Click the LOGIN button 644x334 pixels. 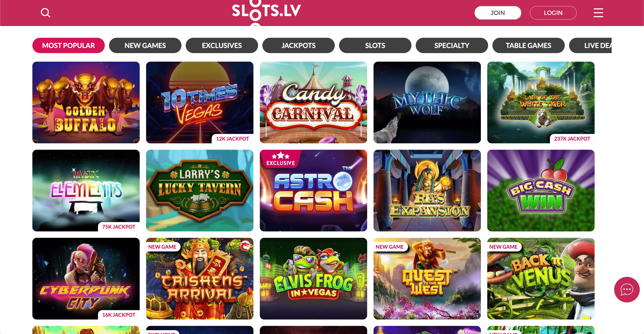pyautogui.click(x=553, y=13)
